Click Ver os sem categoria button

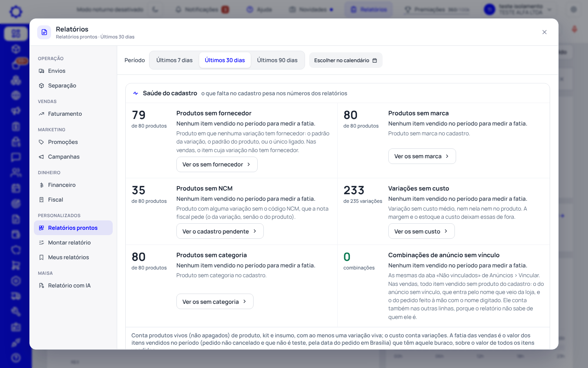pyautogui.click(x=215, y=302)
